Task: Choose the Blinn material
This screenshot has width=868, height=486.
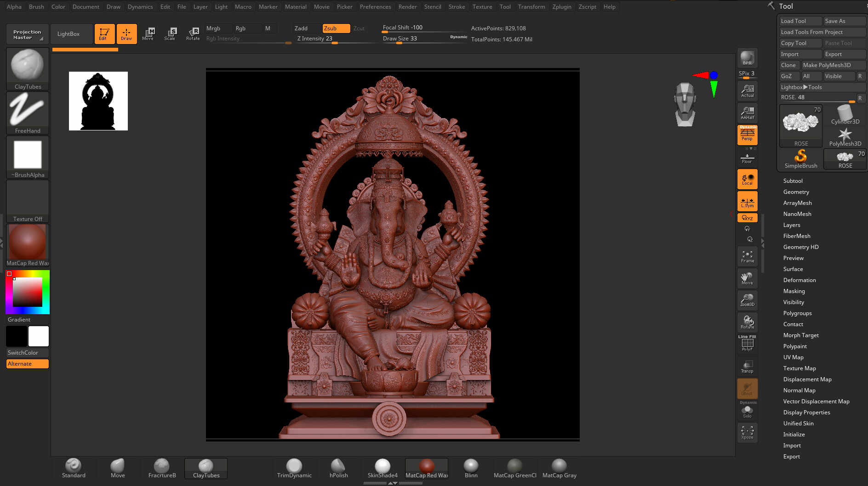Action: pos(471,469)
